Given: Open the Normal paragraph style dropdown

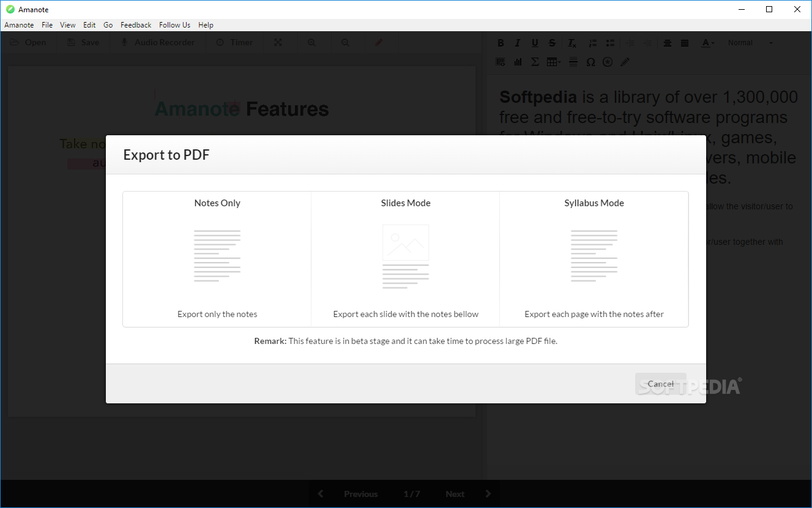Looking at the screenshot, I should point(750,43).
